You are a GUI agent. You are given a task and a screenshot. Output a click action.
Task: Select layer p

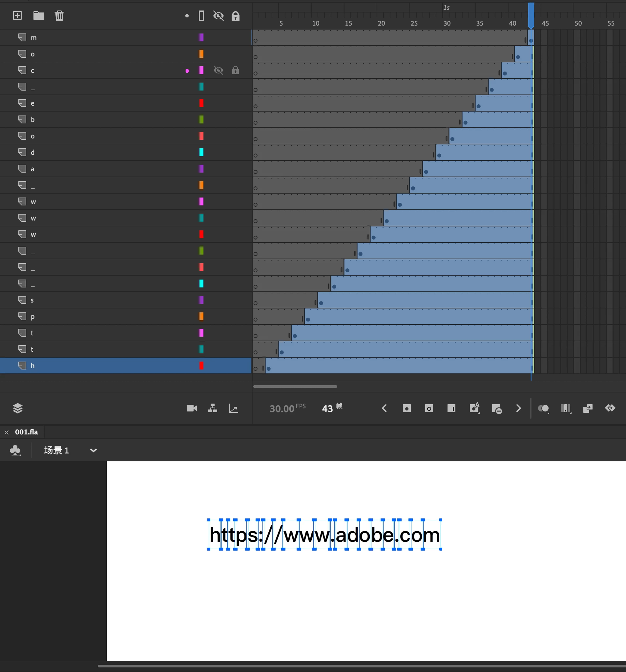pos(126,316)
